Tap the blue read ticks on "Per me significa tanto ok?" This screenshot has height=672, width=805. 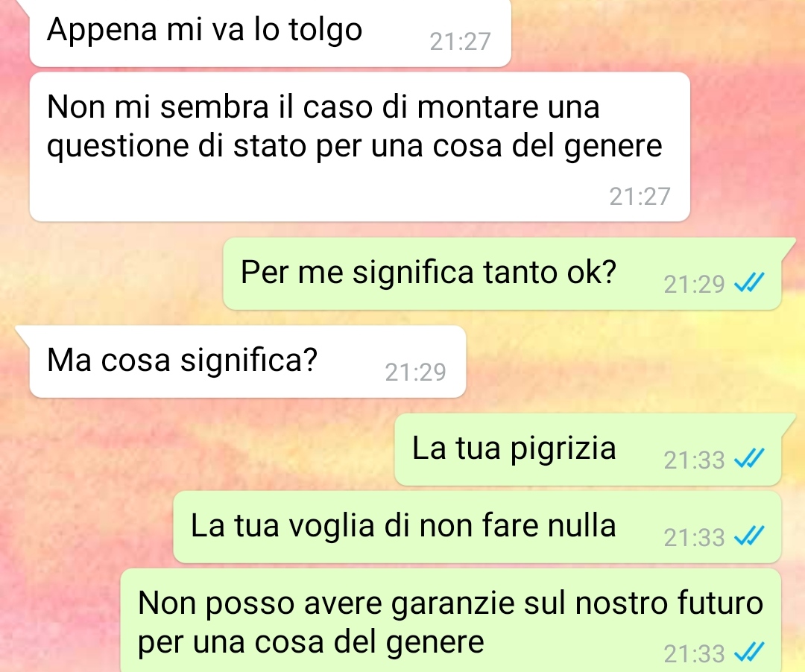tap(749, 282)
